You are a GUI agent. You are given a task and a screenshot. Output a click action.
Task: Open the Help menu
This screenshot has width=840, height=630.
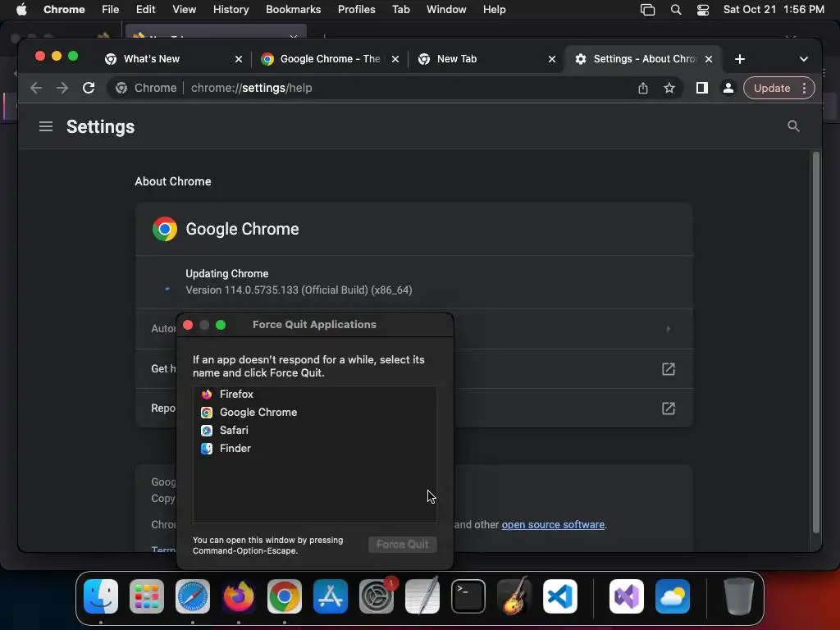point(494,10)
